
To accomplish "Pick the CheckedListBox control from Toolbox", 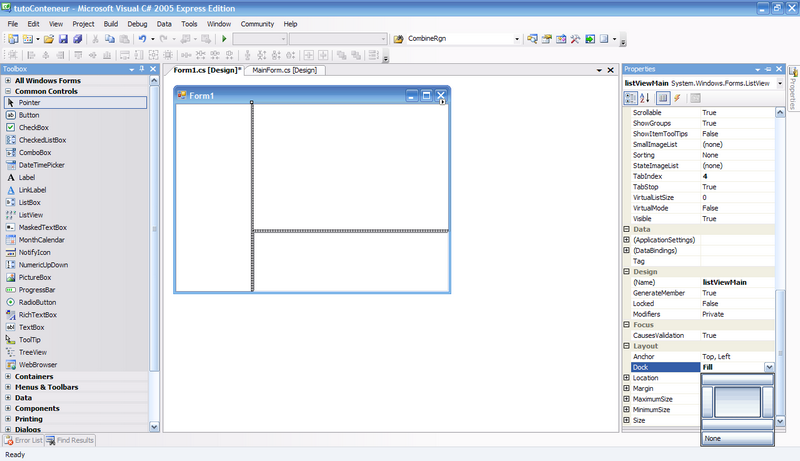I will coord(42,140).
